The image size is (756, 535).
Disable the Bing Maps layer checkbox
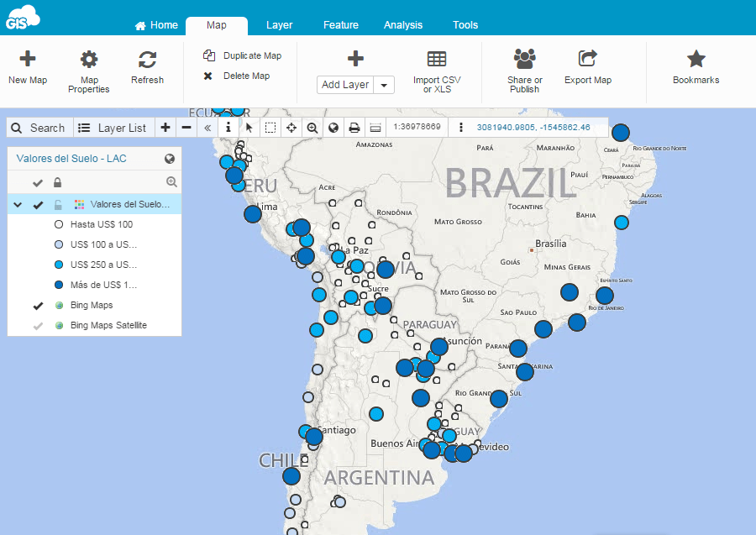[x=37, y=305]
